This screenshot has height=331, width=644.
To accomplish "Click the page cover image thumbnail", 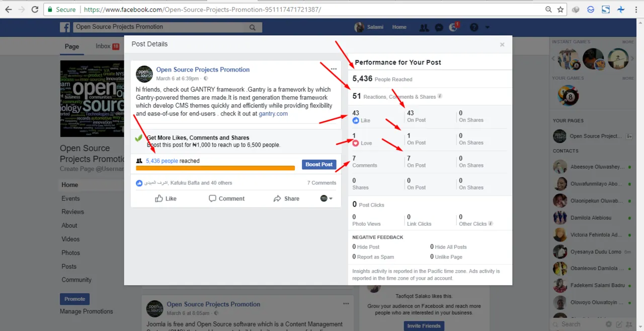I will (x=92, y=99).
